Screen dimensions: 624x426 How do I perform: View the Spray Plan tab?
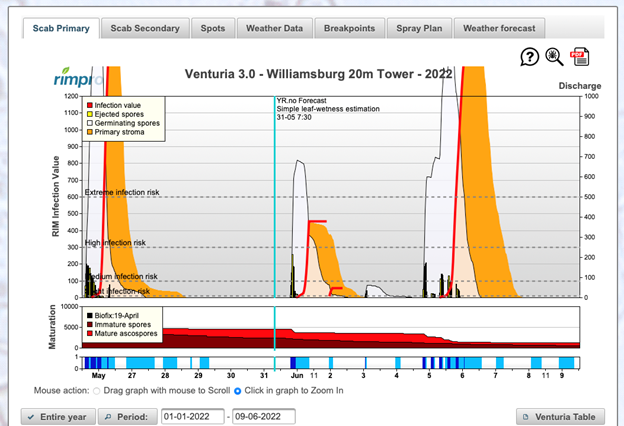coord(419,28)
